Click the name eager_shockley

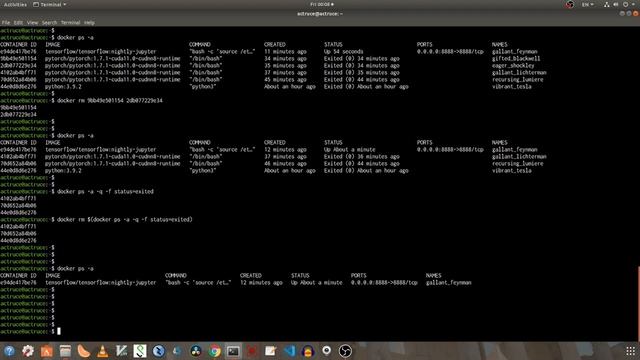[x=513, y=65]
